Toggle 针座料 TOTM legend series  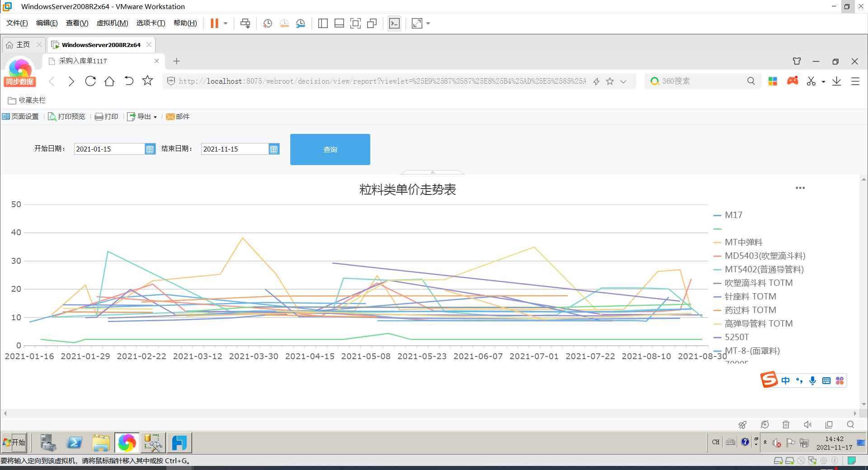click(x=745, y=297)
